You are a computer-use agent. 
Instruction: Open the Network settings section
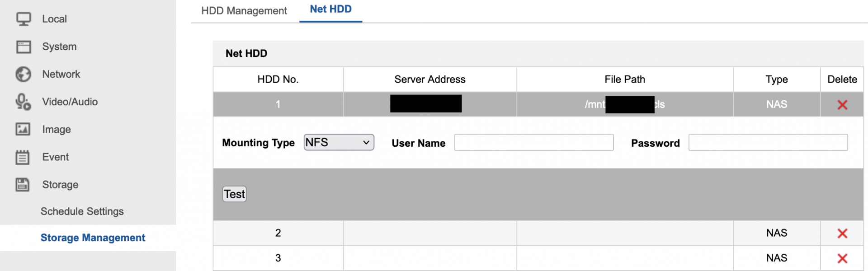coord(61,74)
